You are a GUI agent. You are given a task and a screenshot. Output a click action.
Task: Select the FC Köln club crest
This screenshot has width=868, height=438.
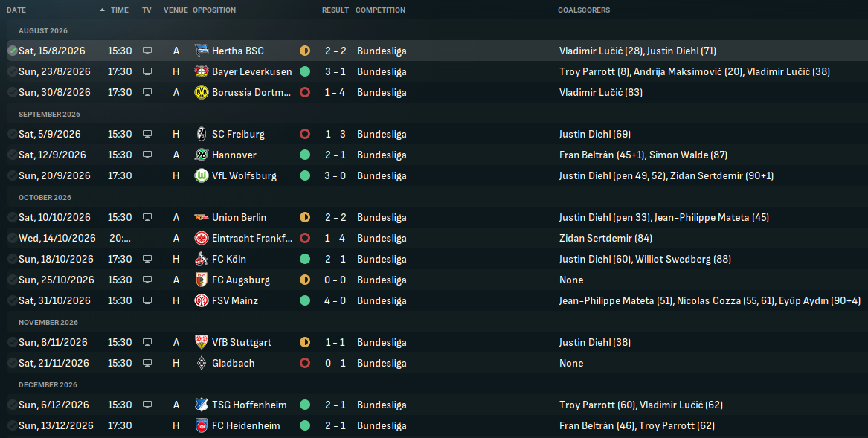click(x=202, y=259)
